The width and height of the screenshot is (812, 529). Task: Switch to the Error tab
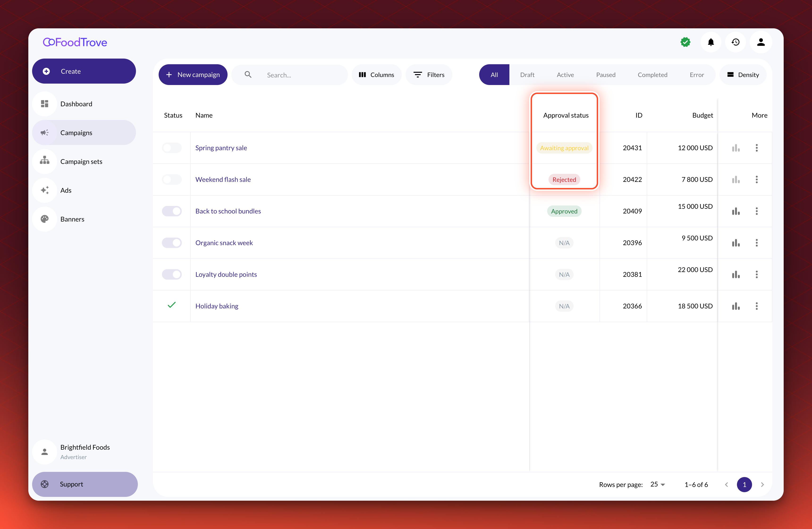(x=697, y=75)
